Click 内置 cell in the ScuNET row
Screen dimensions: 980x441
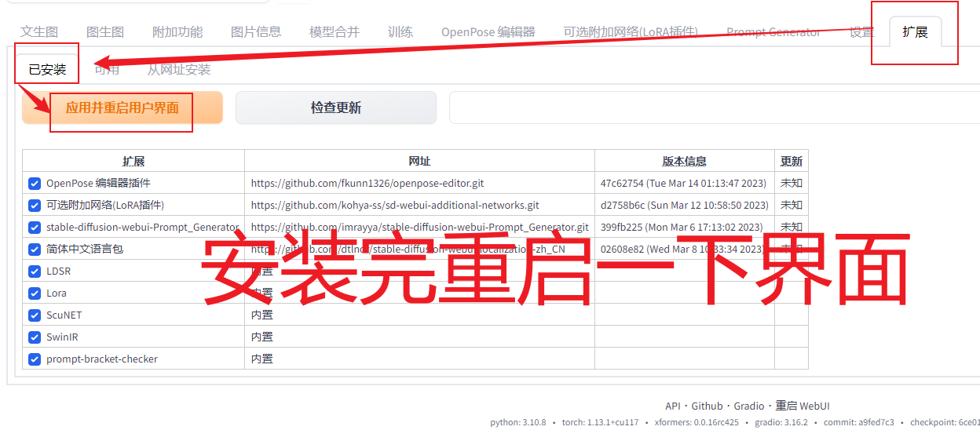tap(419, 315)
